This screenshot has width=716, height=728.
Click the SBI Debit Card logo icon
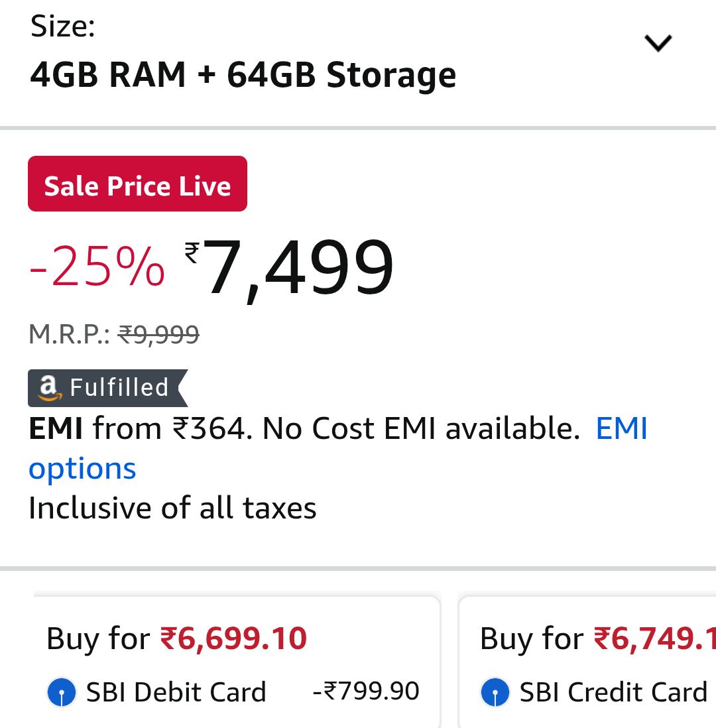(62, 693)
